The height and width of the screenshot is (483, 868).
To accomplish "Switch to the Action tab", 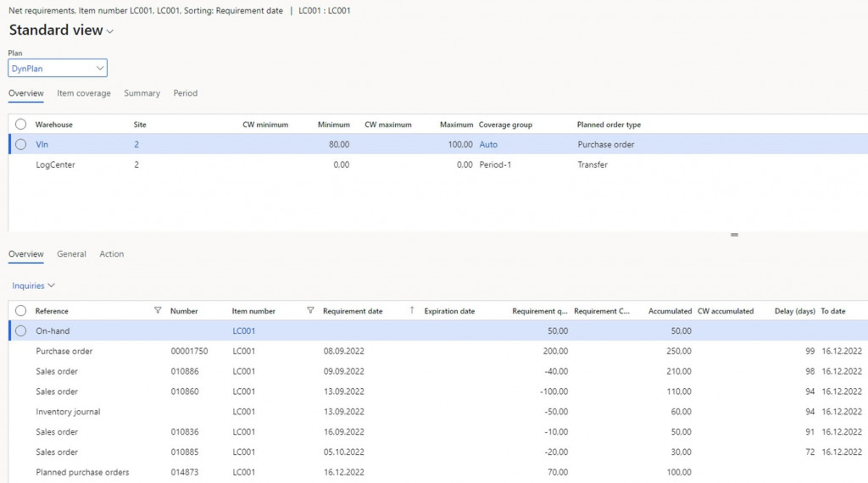I will point(111,254).
